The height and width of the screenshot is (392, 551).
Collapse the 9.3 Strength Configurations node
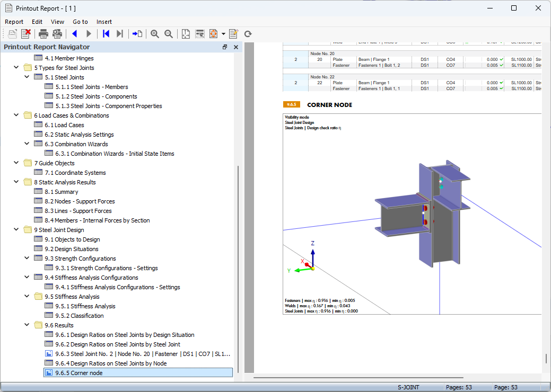(27, 258)
